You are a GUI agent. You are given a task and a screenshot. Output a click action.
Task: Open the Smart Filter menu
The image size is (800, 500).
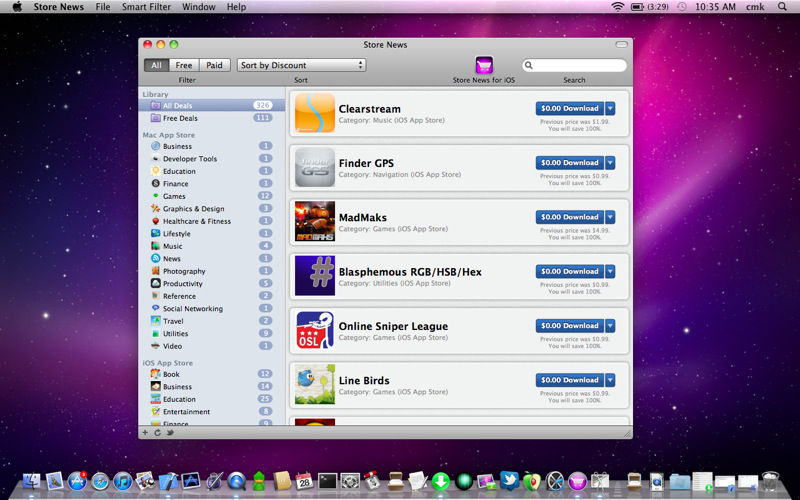[146, 7]
